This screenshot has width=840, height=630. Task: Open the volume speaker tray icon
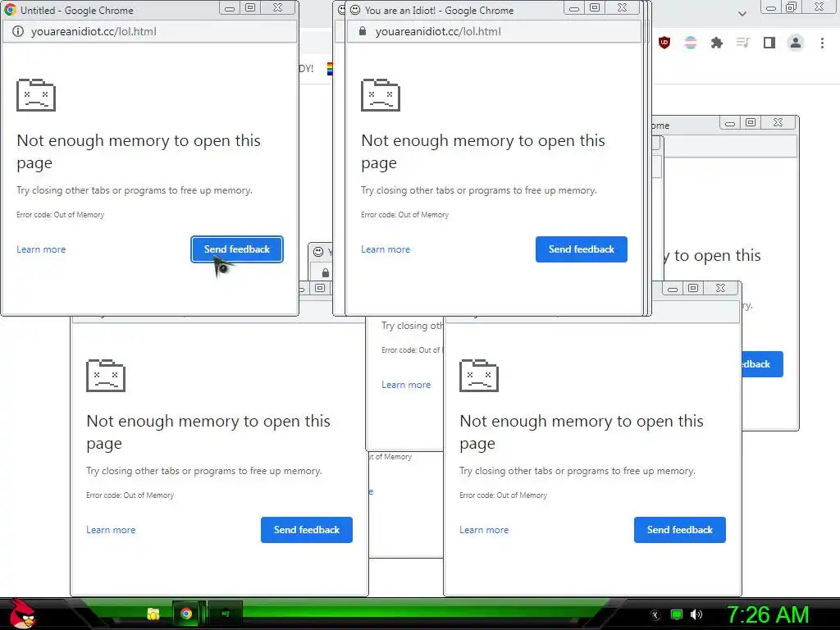click(696, 614)
